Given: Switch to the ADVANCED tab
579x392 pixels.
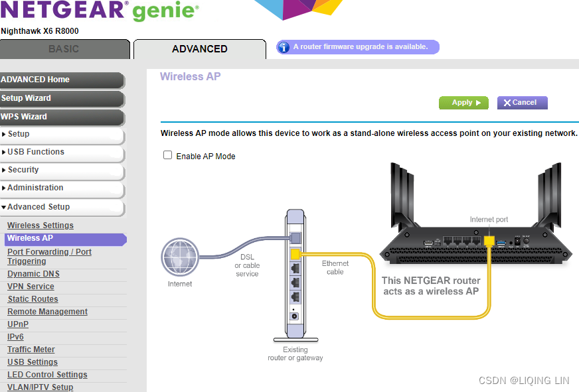Looking at the screenshot, I should pyautogui.click(x=199, y=48).
